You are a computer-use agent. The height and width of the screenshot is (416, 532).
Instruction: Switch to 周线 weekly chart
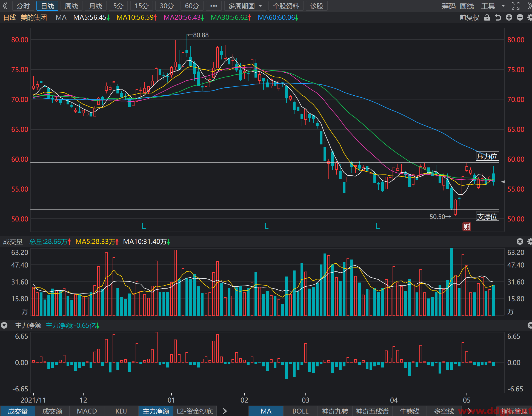click(71, 6)
